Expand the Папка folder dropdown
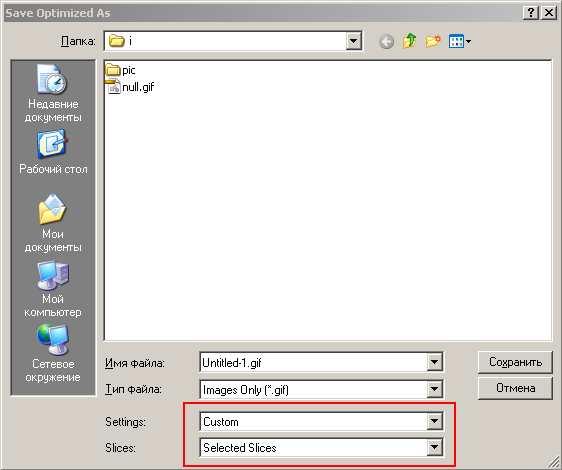 353,41
